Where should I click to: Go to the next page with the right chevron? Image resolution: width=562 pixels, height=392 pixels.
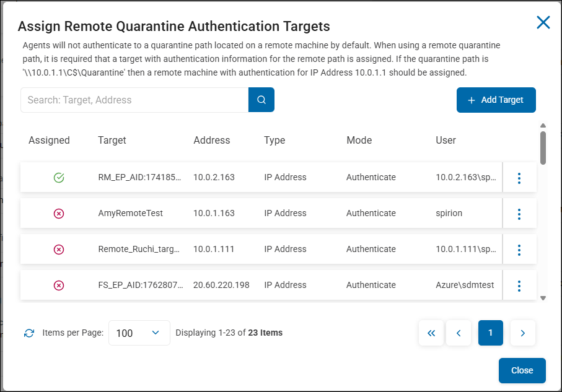pos(522,333)
